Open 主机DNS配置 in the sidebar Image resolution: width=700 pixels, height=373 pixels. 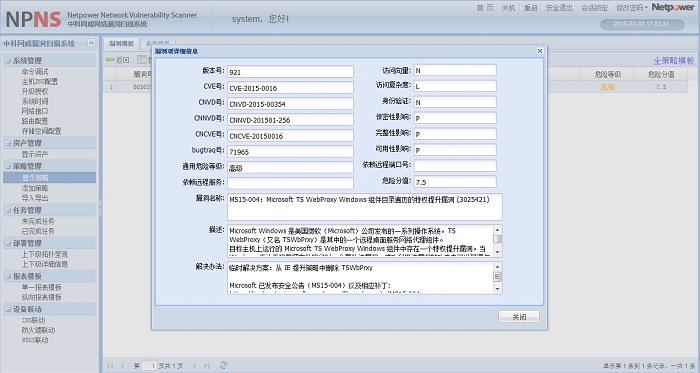pyautogui.click(x=40, y=81)
